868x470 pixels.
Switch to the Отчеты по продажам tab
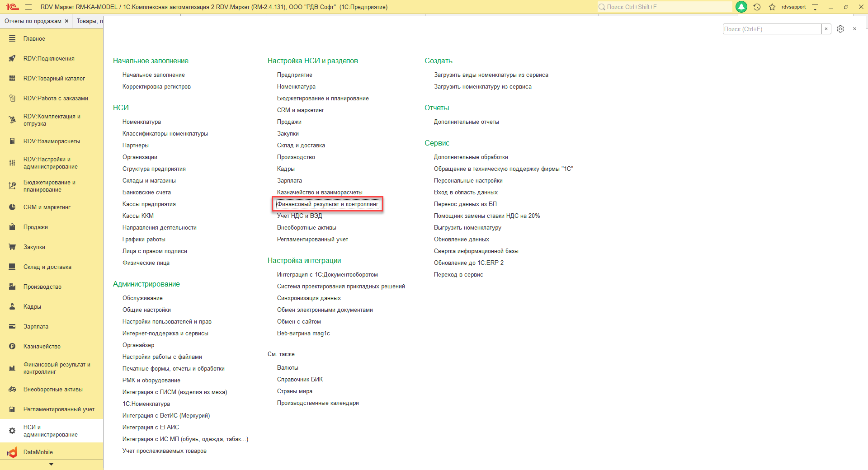pos(33,21)
